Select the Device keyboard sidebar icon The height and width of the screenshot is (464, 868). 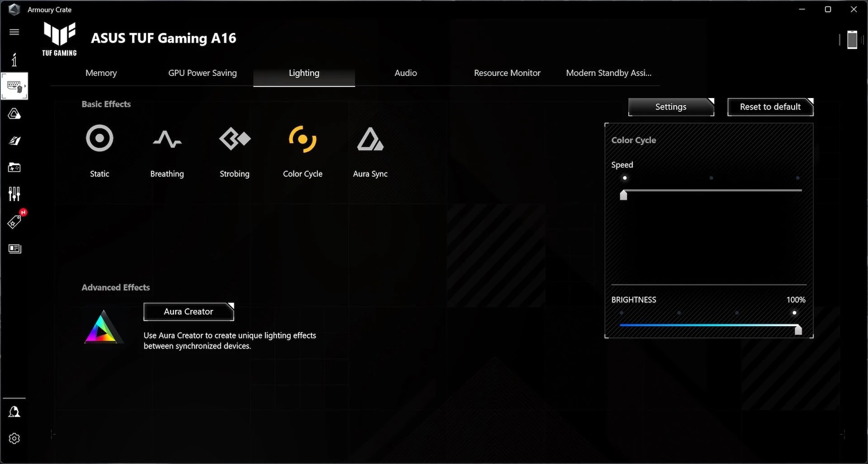[14, 86]
